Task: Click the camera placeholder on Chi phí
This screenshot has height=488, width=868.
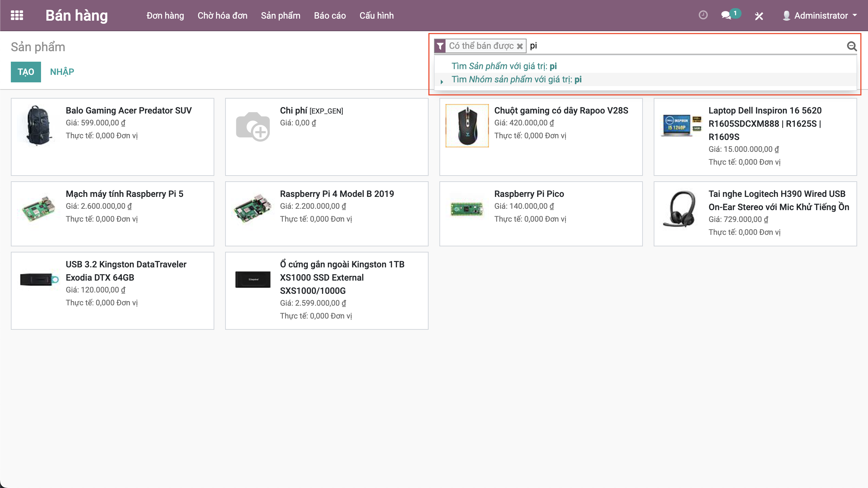Action: tap(253, 126)
